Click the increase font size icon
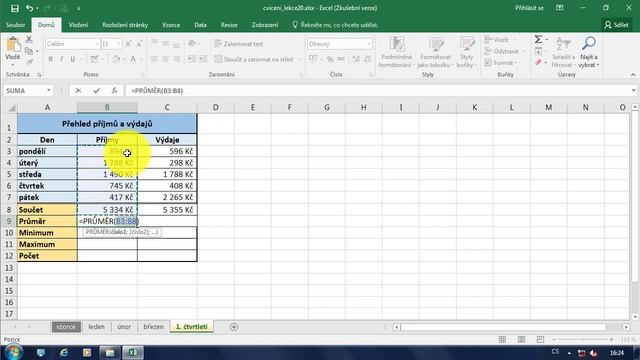Image resolution: width=640 pixels, height=360 pixels. coord(128,44)
